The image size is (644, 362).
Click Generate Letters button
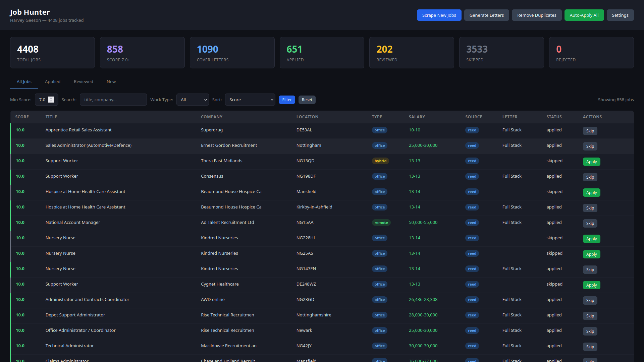(486, 15)
